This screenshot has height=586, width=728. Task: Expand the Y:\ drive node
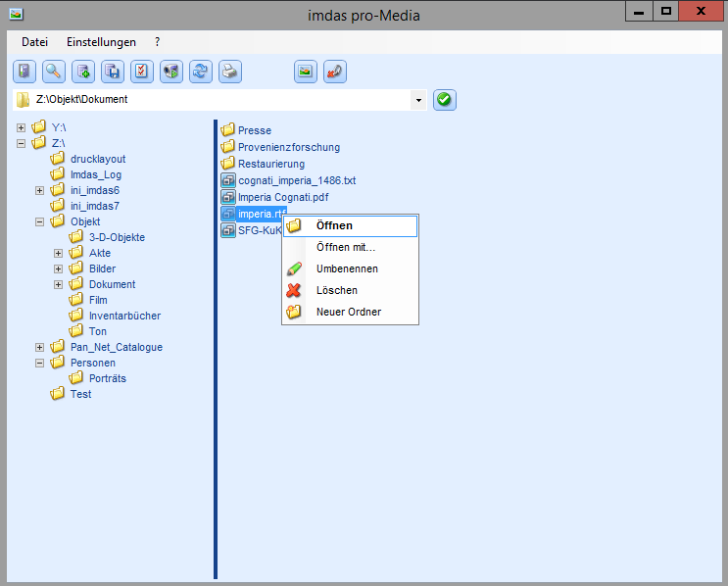click(x=21, y=127)
